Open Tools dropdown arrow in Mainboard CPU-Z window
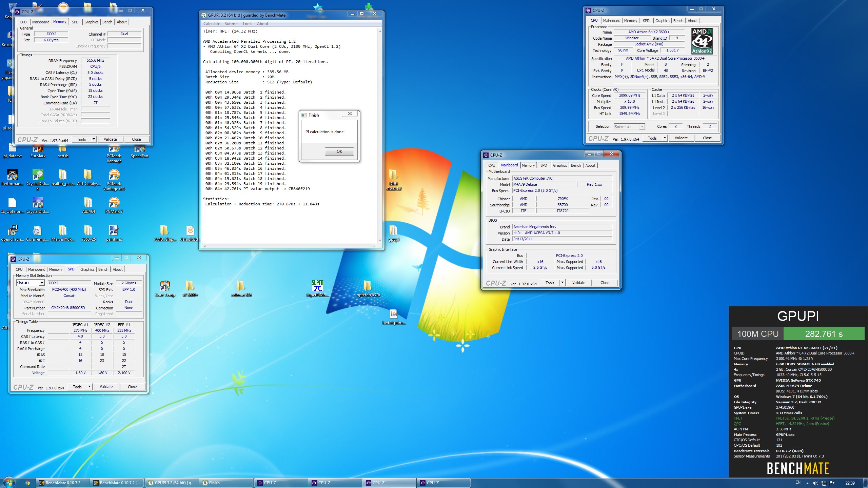The image size is (868, 488). coord(562,283)
